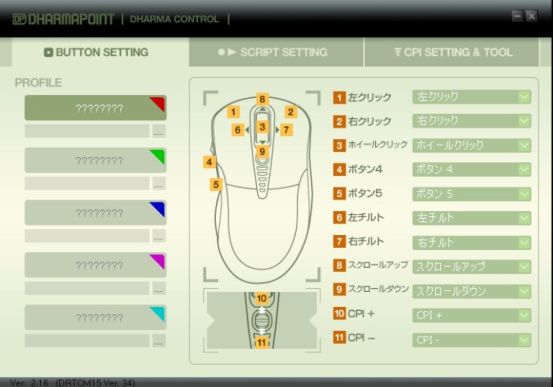Viewport: 553px width, 387px height.
Task: Click the orange number 1 left-click icon in list
Action: pyautogui.click(x=339, y=97)
